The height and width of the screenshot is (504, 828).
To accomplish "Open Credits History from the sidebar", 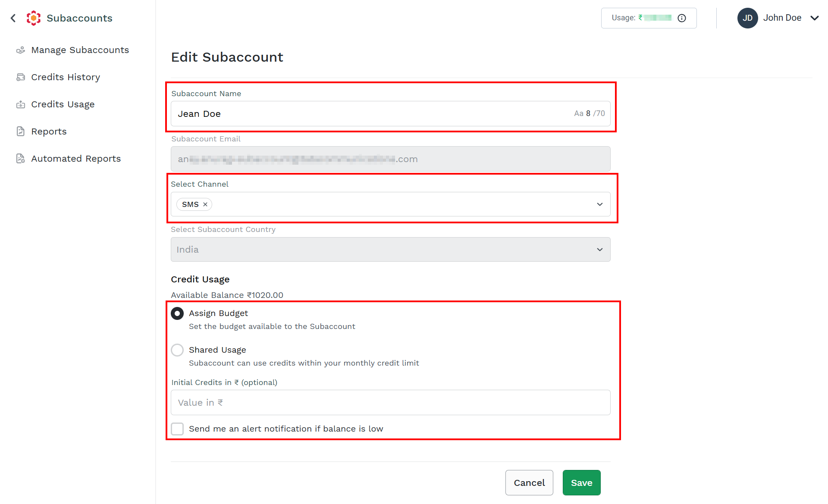I will coord(66,77).
